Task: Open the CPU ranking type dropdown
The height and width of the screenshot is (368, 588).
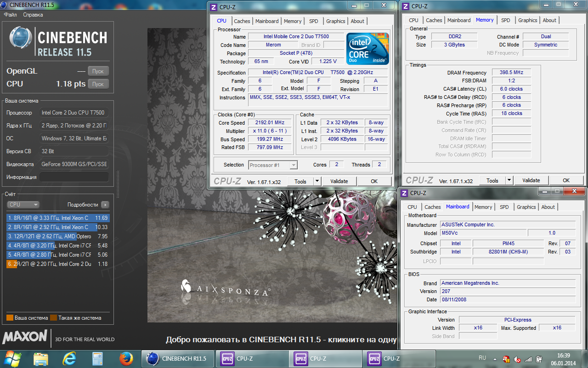Action: point(23,205)
